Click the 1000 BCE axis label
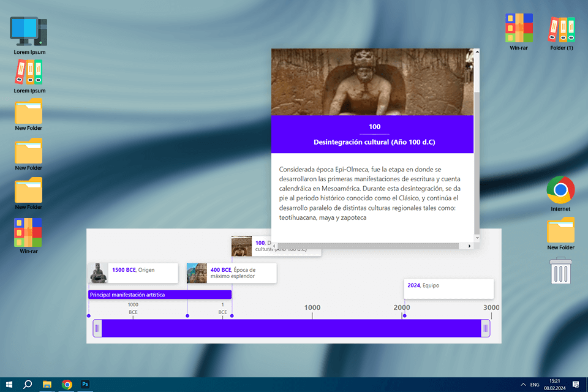 [133, 308]
